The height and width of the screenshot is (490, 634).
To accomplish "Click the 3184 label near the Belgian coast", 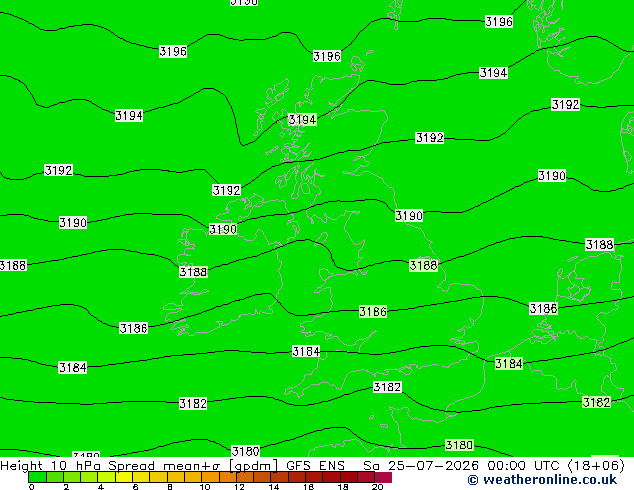I will 509,363.
